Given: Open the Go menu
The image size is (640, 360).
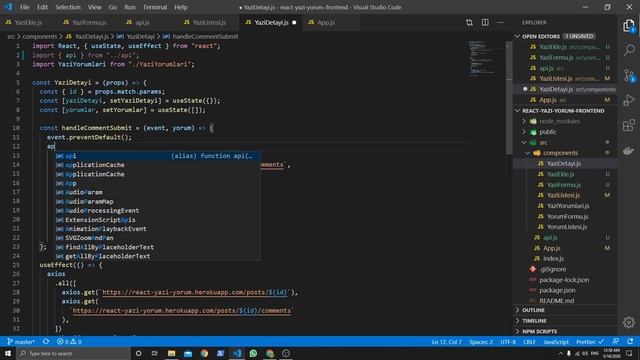Looking at the screenshot, I should [113, 7].
